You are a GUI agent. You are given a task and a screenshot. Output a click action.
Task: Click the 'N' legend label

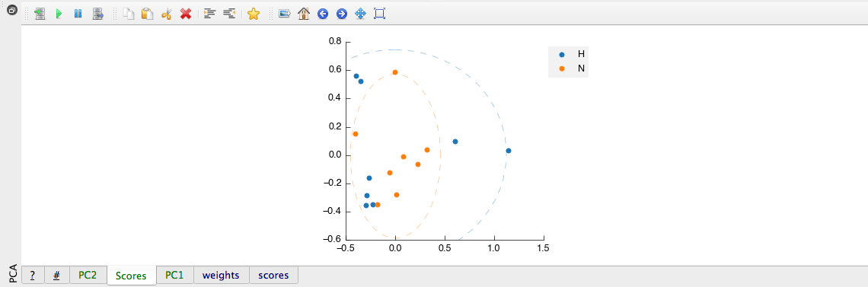click(581, 69)
